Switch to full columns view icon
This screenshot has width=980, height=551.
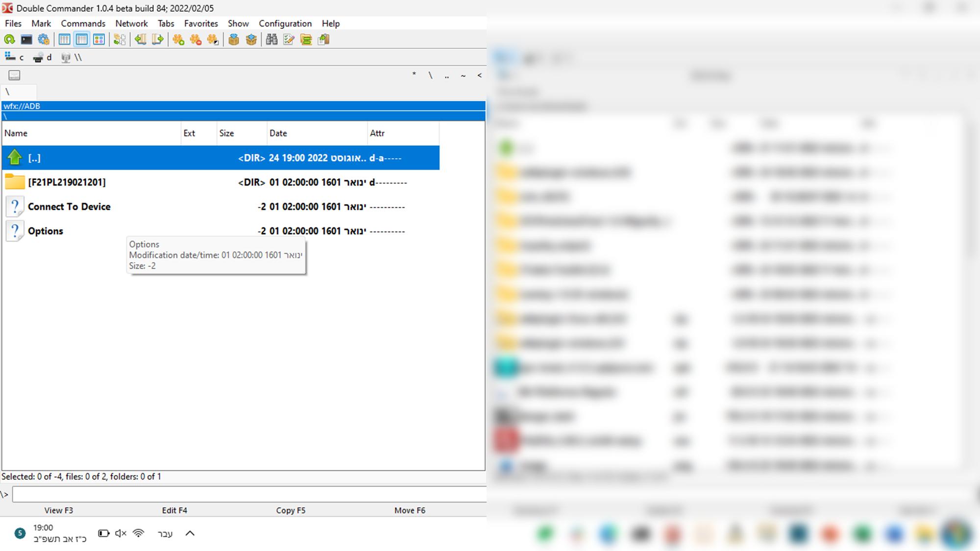(x=82, y=40)
